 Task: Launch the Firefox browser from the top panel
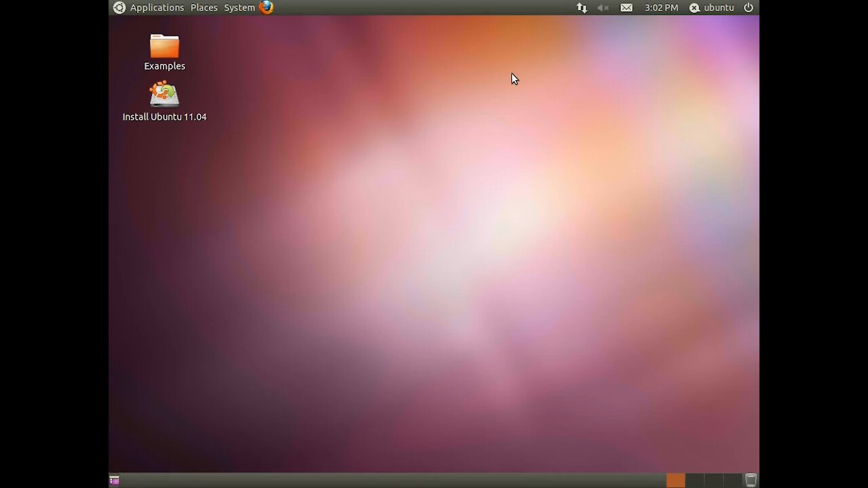click(x=267, y=7)
